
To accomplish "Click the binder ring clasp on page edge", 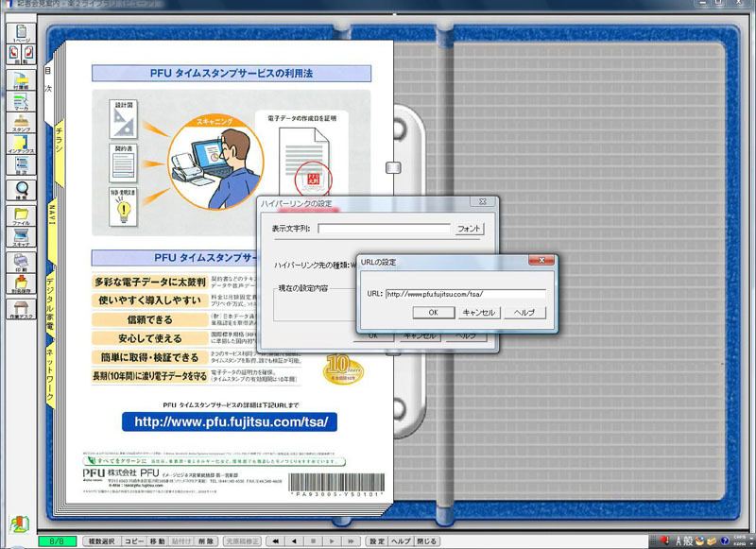I will point(393,167).
